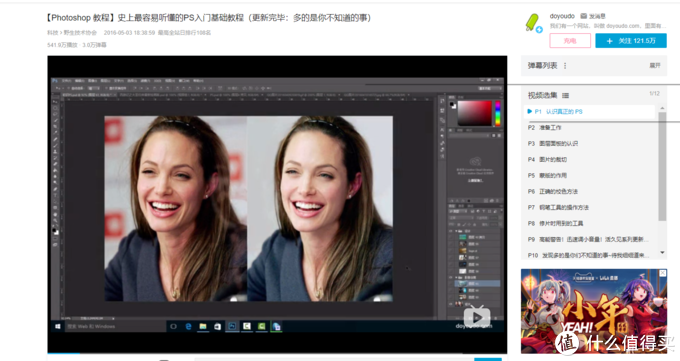Close the 小年 advertisement banner
This screenshot has width=680, height=361.
point(663,273)
